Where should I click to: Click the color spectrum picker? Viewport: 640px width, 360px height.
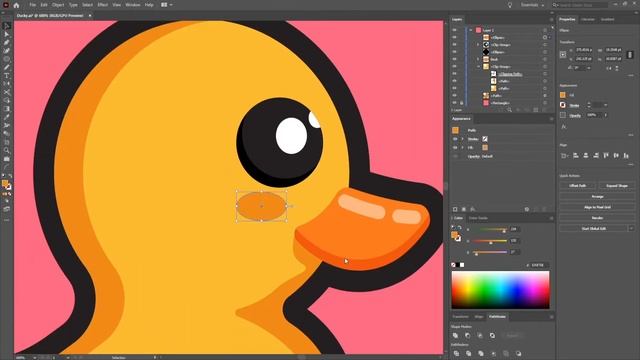[500, 290]
